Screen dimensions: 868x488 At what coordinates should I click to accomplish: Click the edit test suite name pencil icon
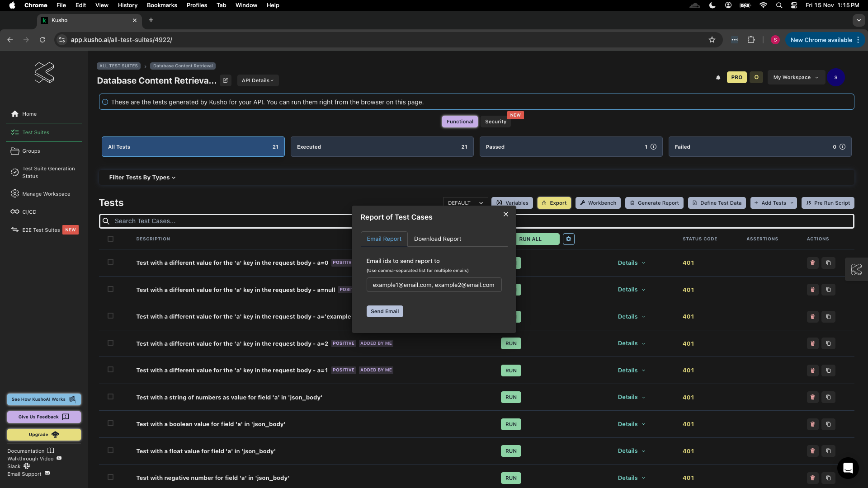click(226, 80)
